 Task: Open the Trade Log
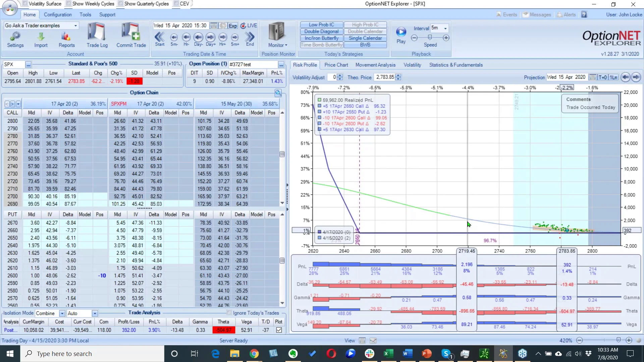coord(97,35)
